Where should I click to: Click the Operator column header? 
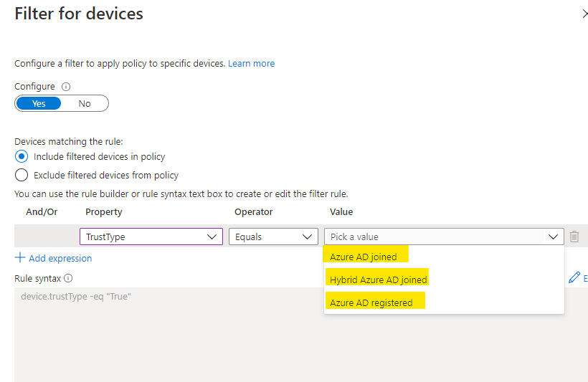pyautogui.click(x=254, y=212)
